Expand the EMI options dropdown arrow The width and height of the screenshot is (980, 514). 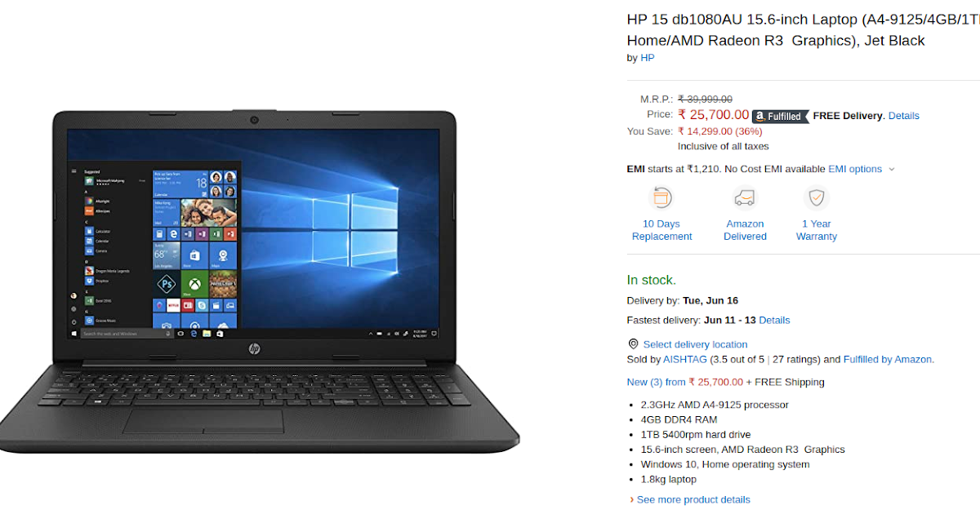tap(891, 169)
